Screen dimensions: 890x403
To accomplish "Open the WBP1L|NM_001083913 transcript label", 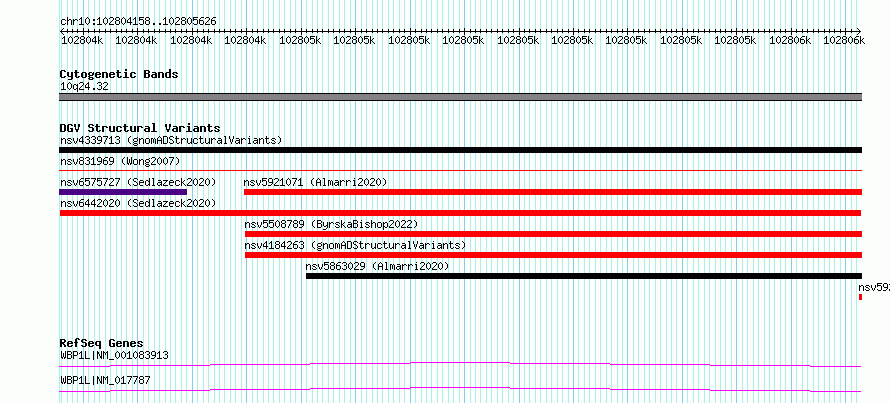I will click(x=114, y=356).
